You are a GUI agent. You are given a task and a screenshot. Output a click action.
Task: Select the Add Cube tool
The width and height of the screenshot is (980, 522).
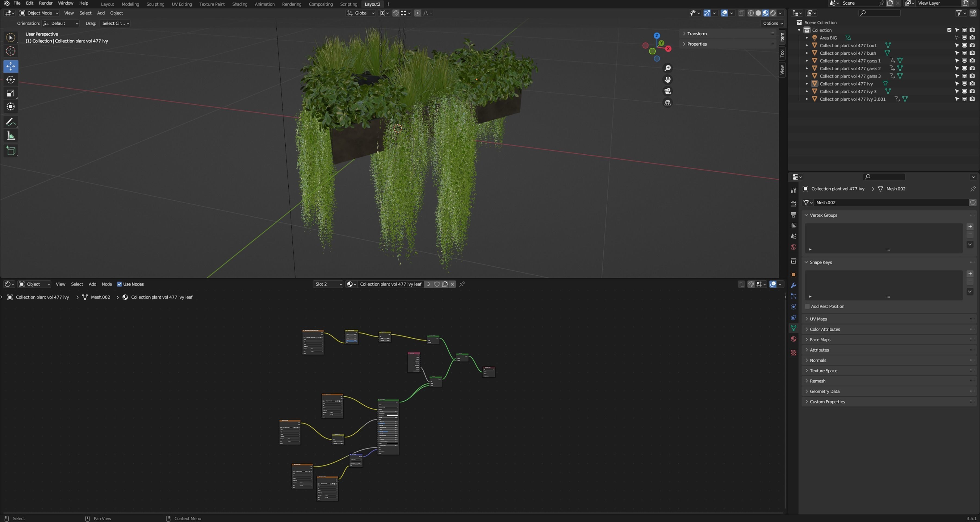pyautogui.click(x=11, y=151)
